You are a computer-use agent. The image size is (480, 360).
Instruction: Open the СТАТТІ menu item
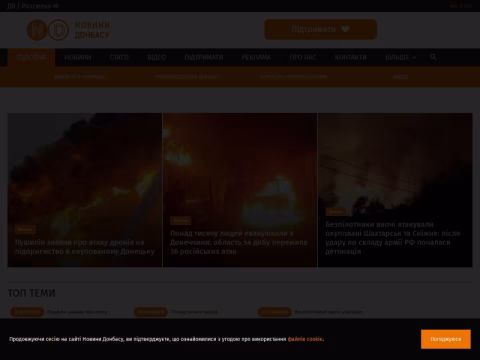pos(119,57)
